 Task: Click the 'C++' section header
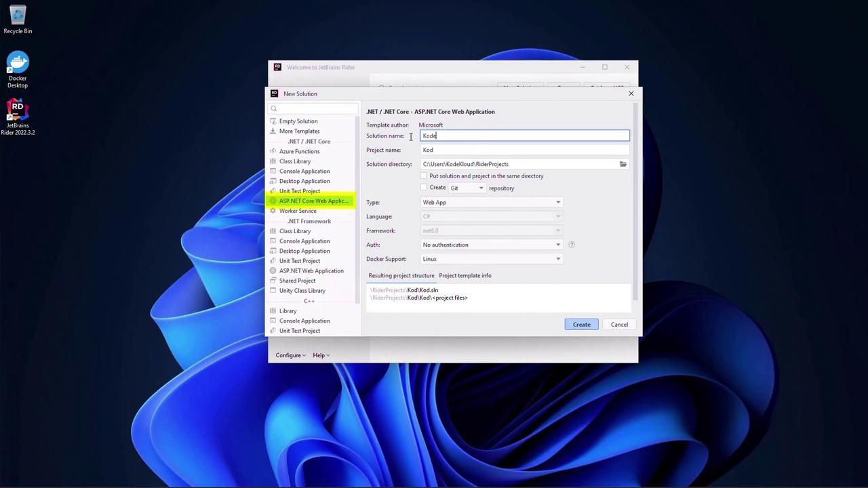[309, 301]
